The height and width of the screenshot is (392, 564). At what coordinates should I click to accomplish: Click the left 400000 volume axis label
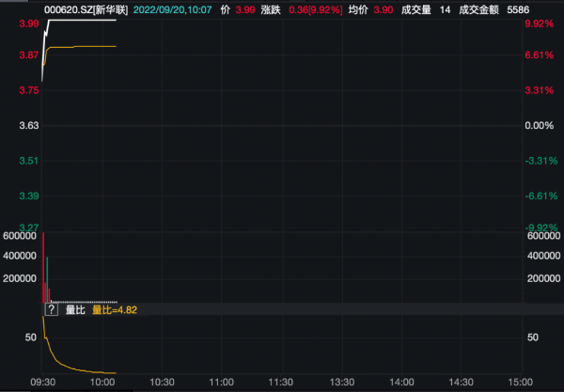[x=20, y=256]
